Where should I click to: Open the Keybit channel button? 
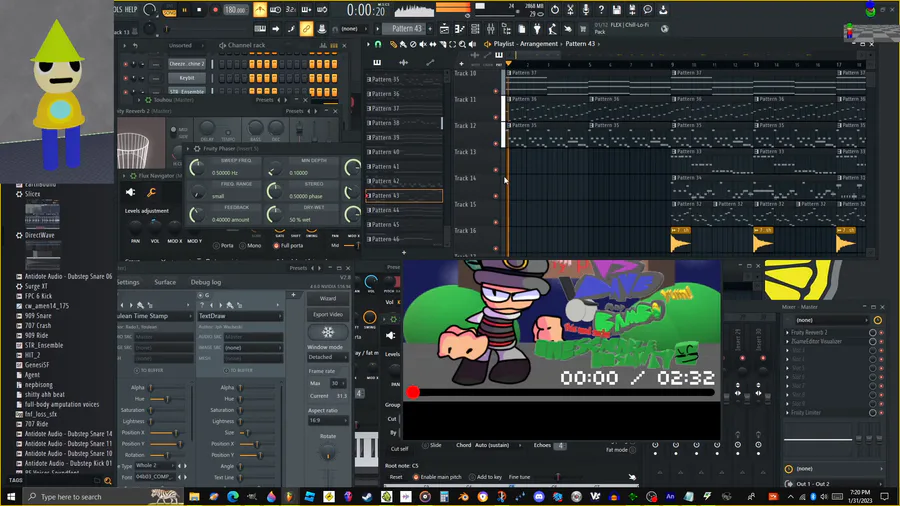click(187, 77)
